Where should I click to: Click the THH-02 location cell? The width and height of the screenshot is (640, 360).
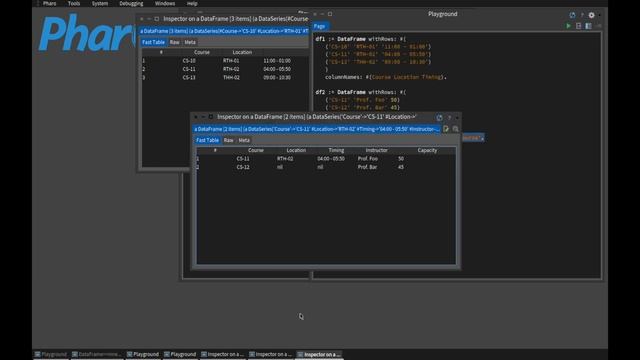pyautogui.click(x=231, y=78)
